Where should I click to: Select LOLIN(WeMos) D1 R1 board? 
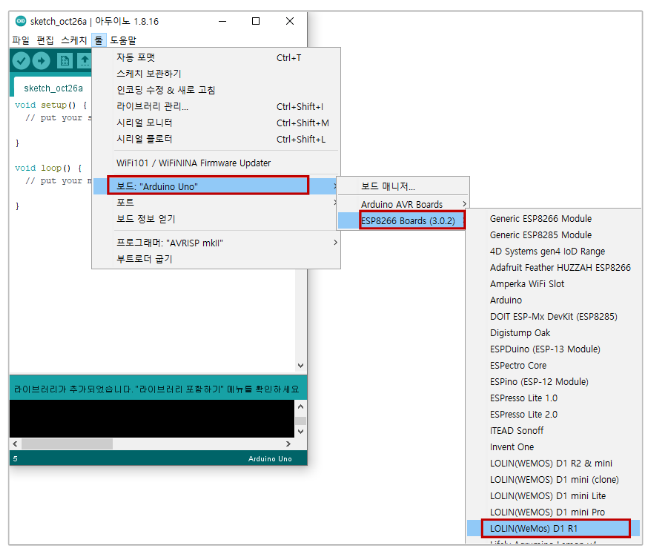[x=554, y=529]
